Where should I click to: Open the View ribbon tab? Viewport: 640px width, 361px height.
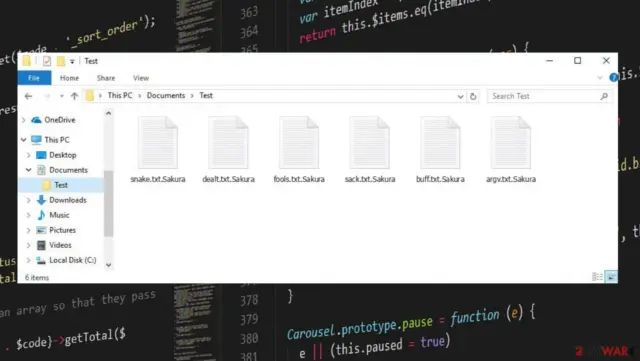[141, 78]
